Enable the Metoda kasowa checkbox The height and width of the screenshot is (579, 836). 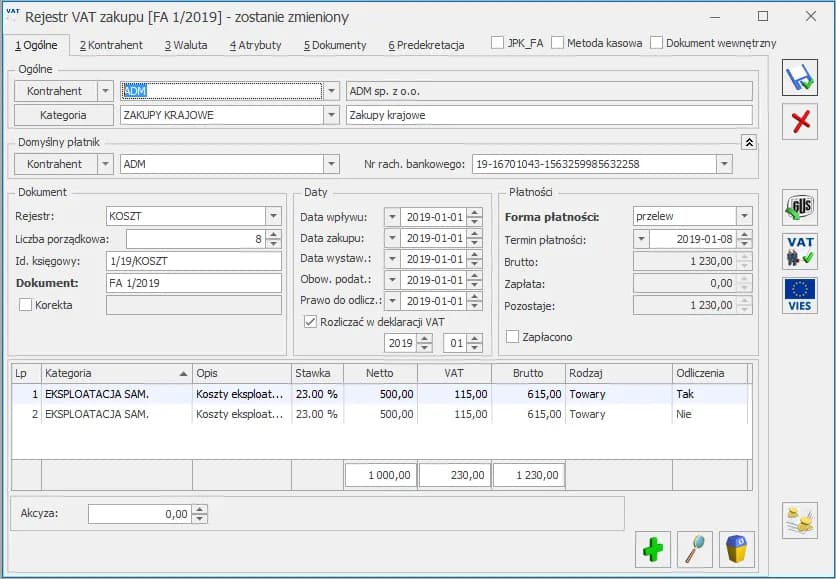click(x=558, y=44)
